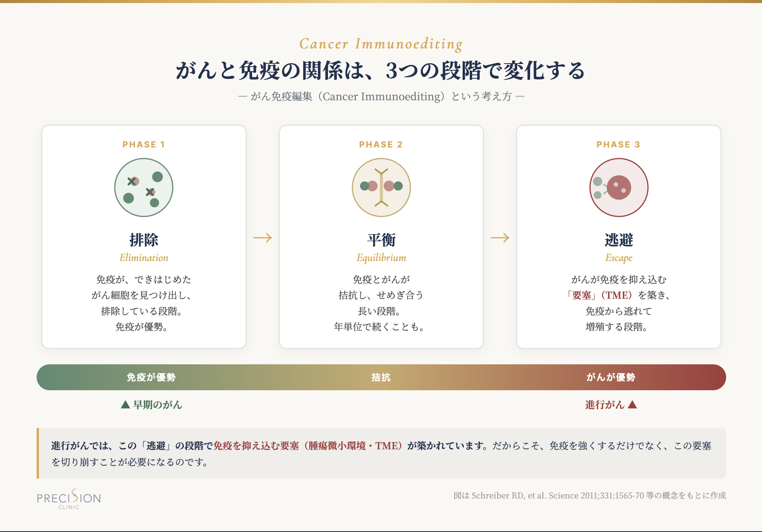Click the Schreiber RD Science 2011 citation
The image size is (762, 532).
coord(590,495)
